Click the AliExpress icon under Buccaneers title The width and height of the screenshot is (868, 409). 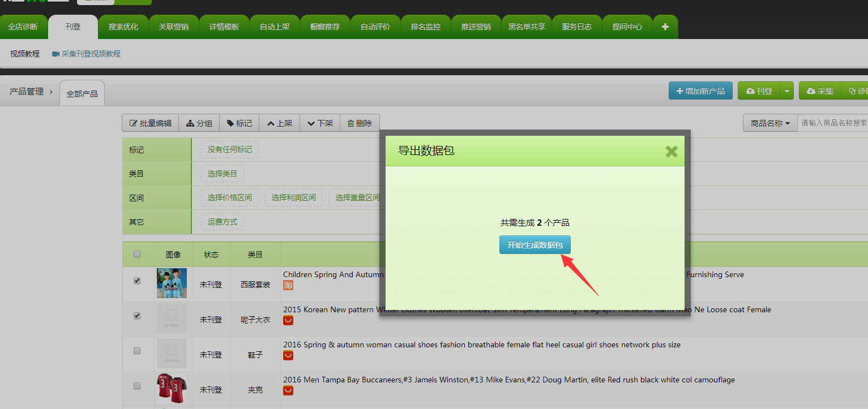pos(288,391)
